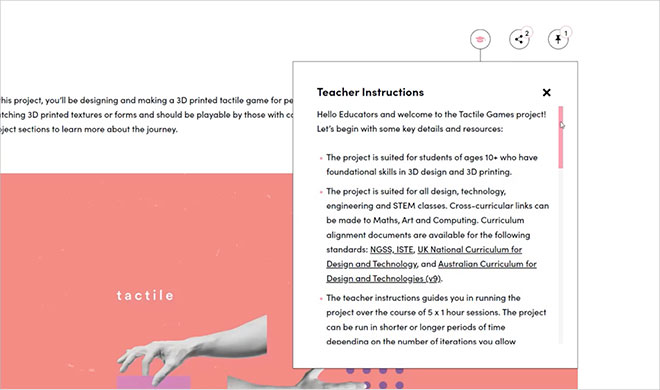Image resolution: width=660 pixels, height=390 pixels.
Task: Click the Teacher Instructions heading
Action: 370,92
